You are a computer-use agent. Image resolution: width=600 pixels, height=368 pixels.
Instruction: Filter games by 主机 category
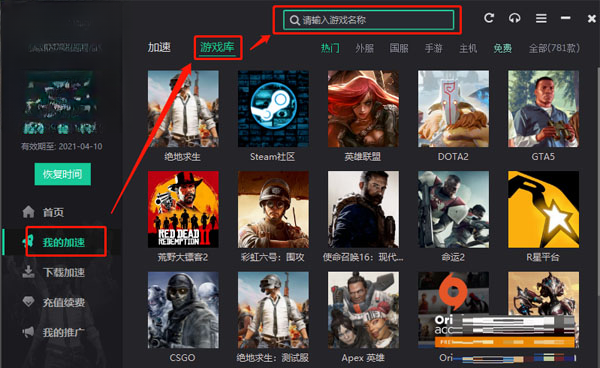pyautogui.click(x=468, y=48)
